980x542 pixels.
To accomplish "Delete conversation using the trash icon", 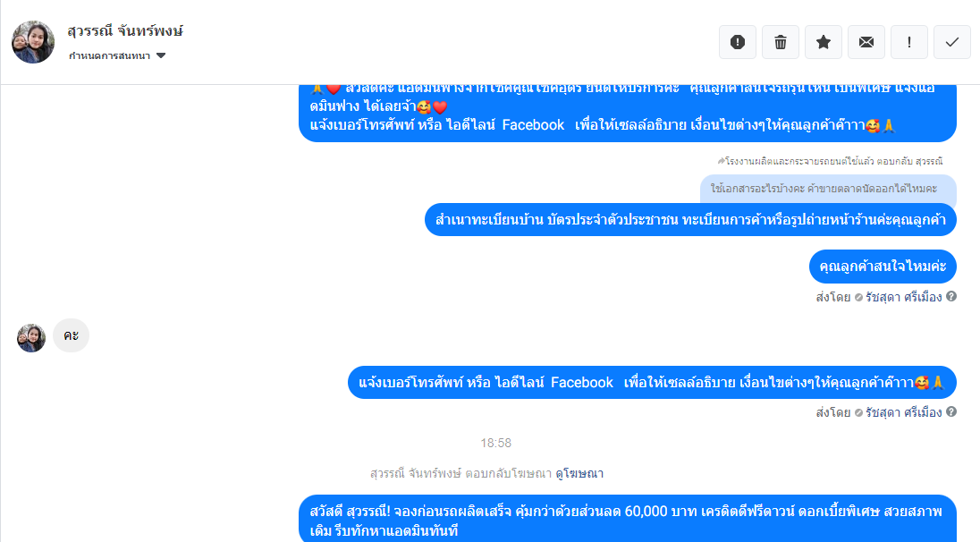I will pyautogui.click(x=781, y=42).
